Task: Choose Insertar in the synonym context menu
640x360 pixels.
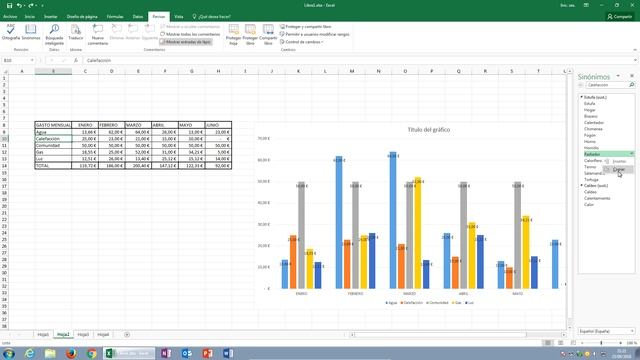Action: tap(618, 161)
